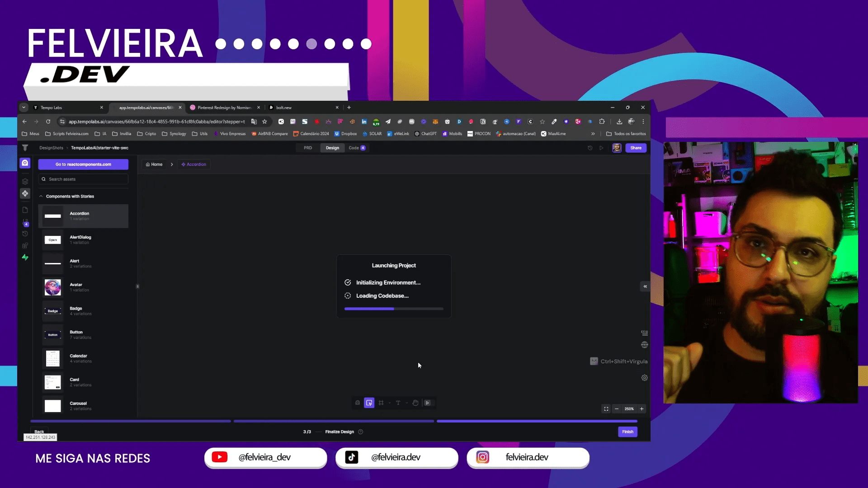Click the Back button at bottom left
The image size is (868, 488).
[39, 432]
